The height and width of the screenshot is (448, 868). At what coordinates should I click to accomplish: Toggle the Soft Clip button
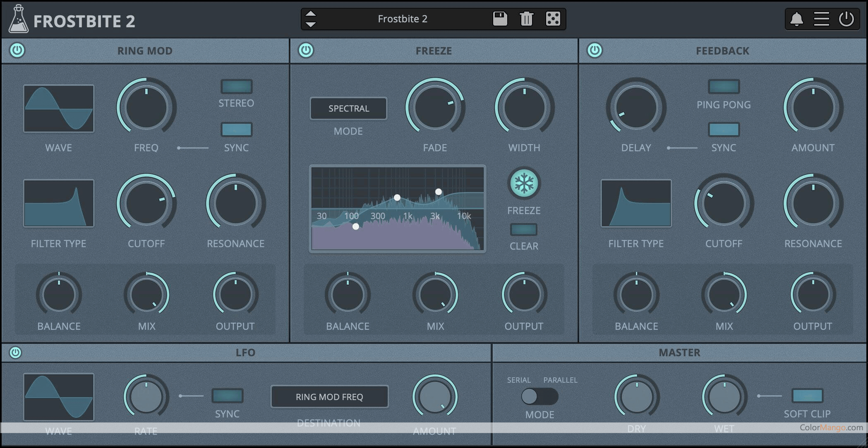pyautogui.click(x=807, y=396)
